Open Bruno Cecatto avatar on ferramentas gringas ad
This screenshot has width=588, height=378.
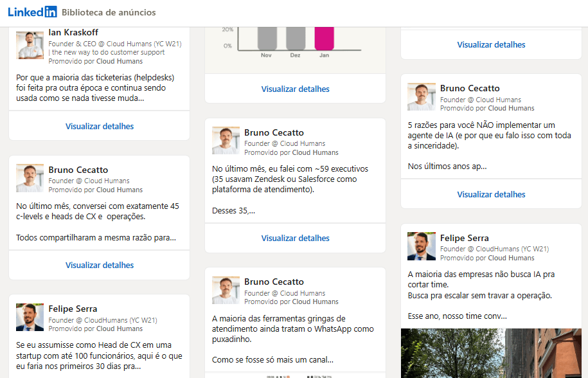(226, 291)
